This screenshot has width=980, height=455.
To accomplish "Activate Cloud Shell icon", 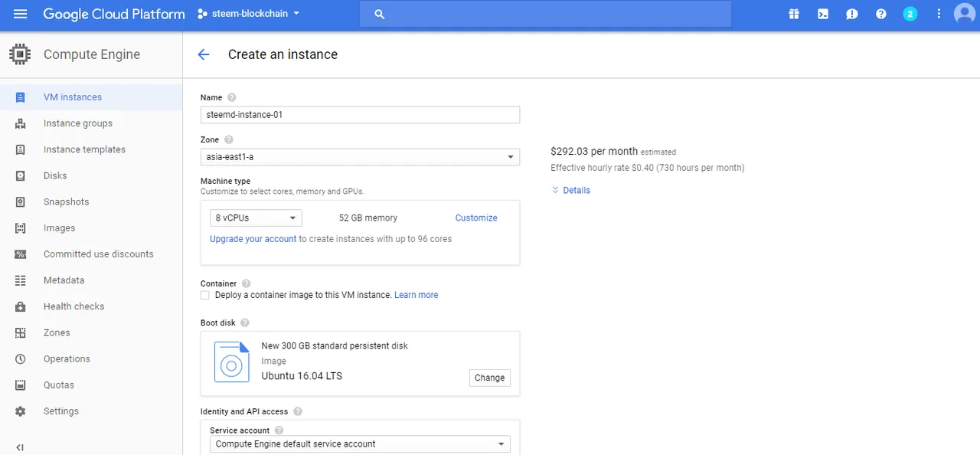I will (x=823, y=14).
